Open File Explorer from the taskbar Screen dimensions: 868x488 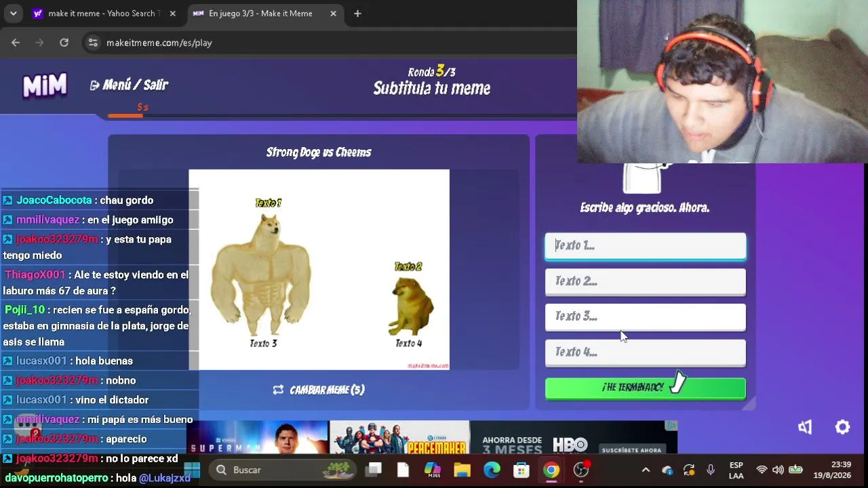462,470
